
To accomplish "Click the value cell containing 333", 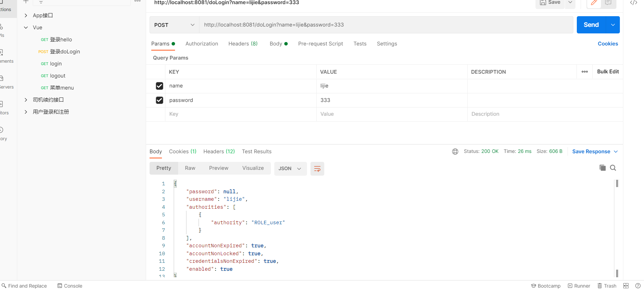I will (392, 100).
